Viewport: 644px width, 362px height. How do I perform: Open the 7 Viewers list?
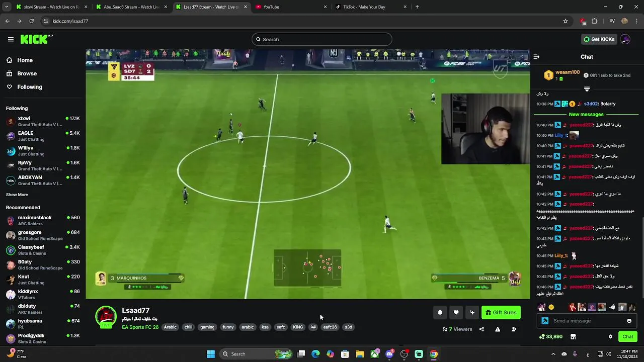click(x=457, y=329)
